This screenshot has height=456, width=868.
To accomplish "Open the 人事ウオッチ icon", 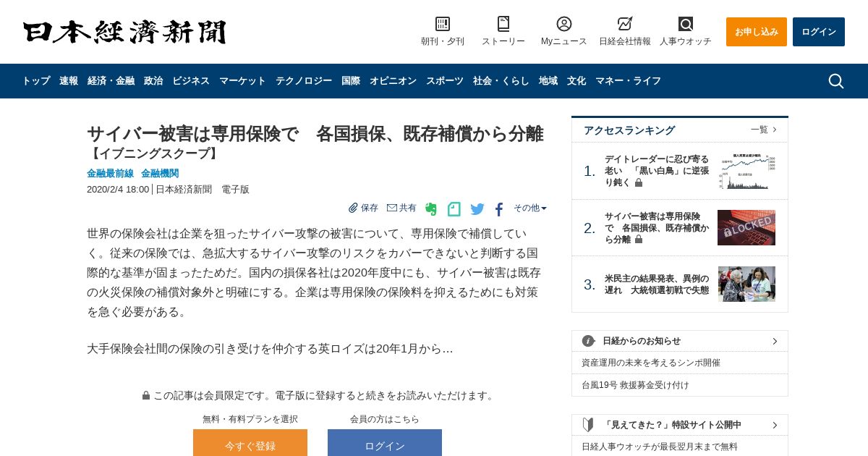I will point(686,24).
